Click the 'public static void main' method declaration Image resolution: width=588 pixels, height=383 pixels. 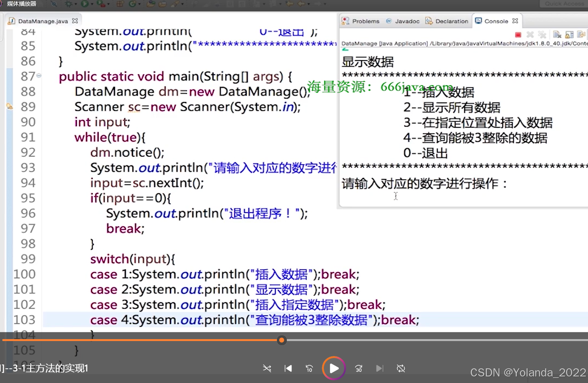175,76
